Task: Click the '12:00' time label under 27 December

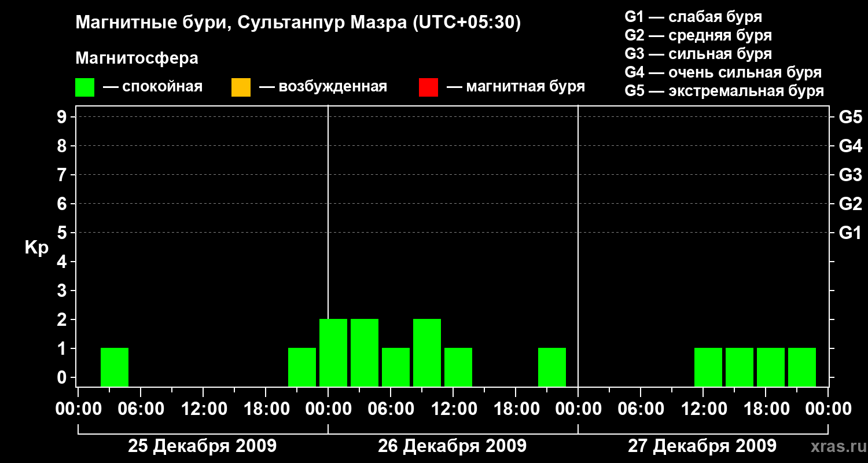Action: pyautogui.click(x=703, y=409)
